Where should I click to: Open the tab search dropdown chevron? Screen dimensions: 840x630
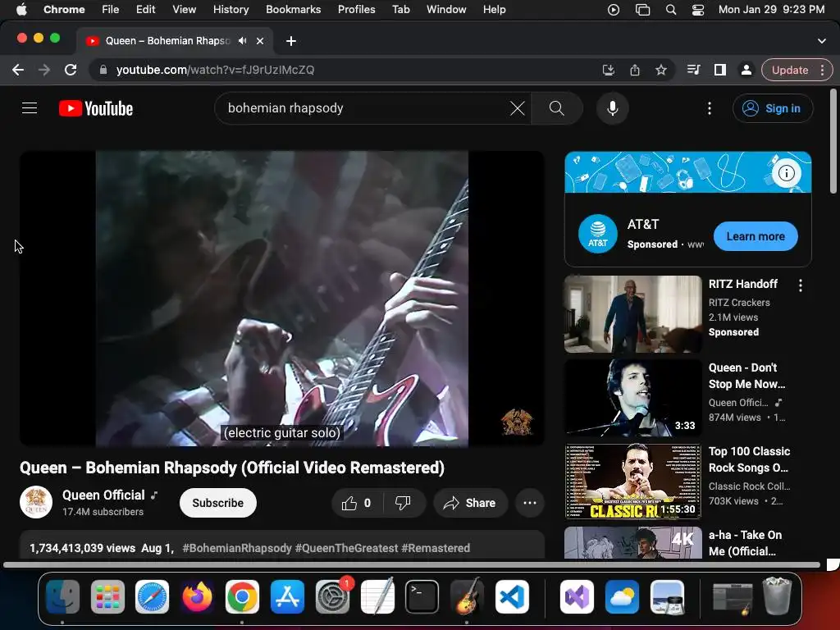[822, 41]
